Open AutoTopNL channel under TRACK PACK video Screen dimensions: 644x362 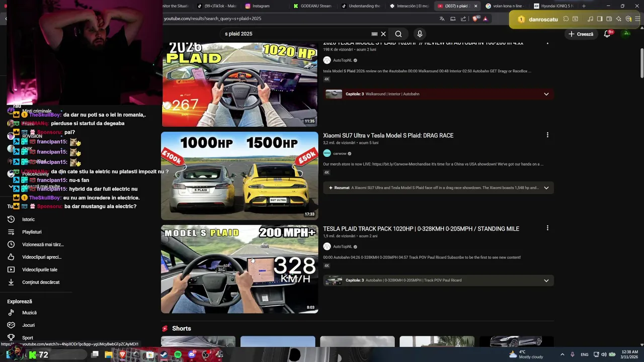tap(342, 246)
